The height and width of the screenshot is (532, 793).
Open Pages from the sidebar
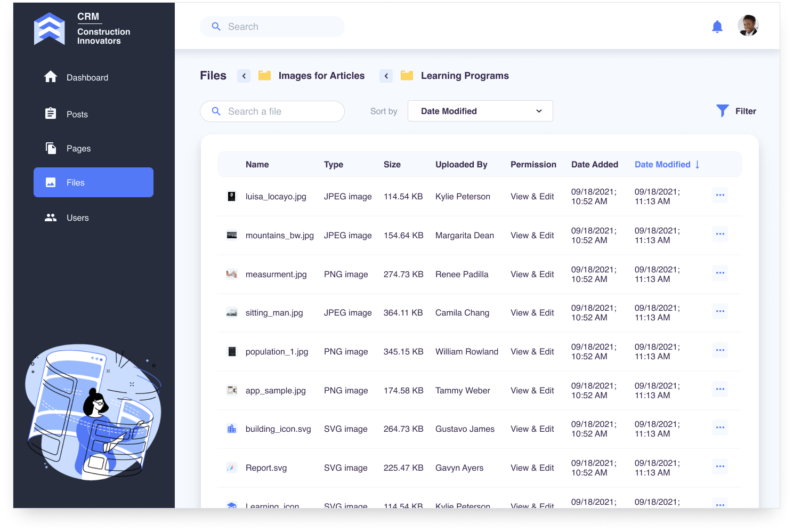tap(78, 148)
